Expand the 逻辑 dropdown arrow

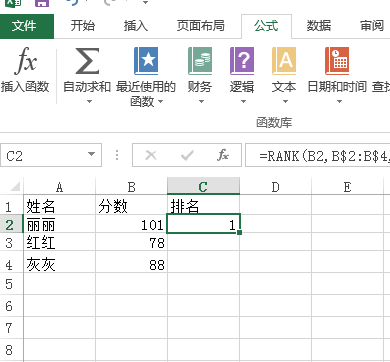pos(243,101)
